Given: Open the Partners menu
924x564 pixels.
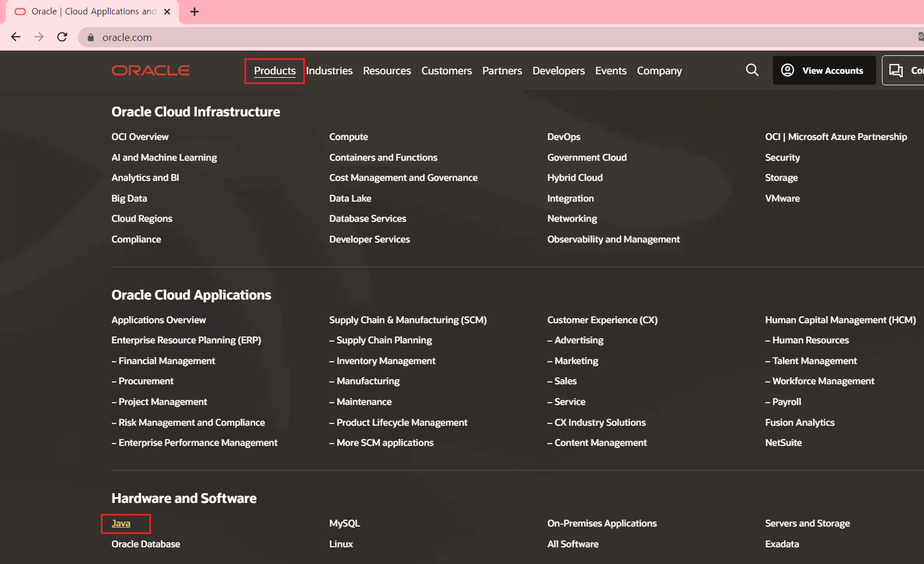Looking at the screenshot, I should [x=502, y=71].
